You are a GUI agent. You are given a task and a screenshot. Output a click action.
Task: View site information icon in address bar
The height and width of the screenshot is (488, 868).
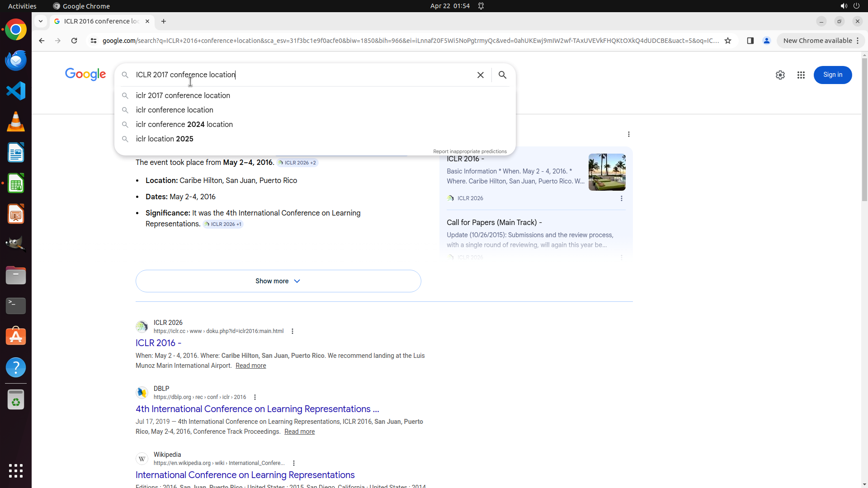tap(94, 41)
